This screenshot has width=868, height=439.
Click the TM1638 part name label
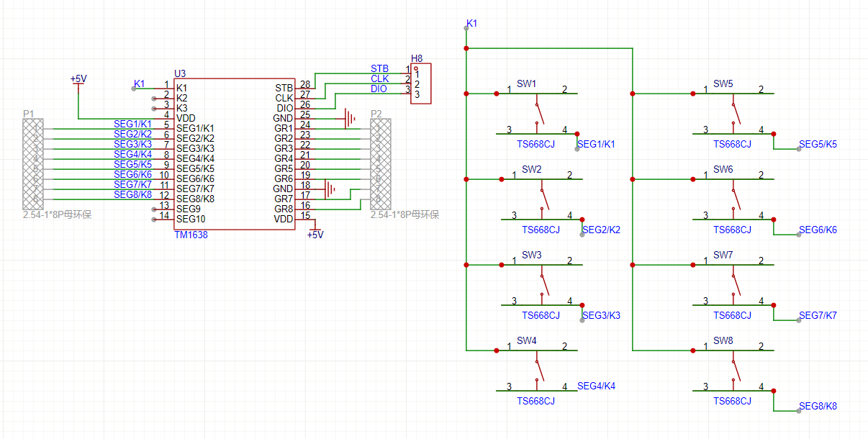(x=191, y=235)
